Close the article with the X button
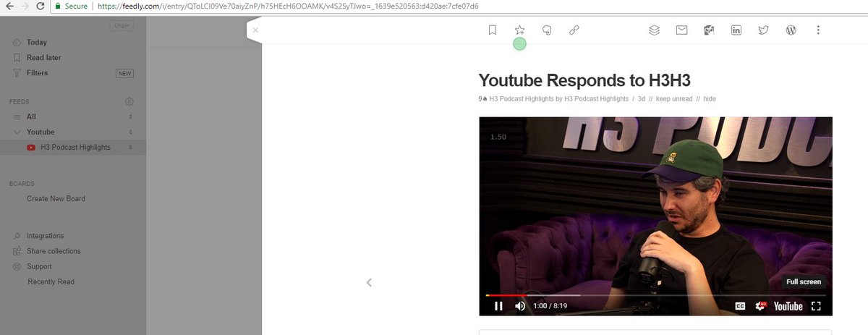Screen dimensions: 868x335 255,30
